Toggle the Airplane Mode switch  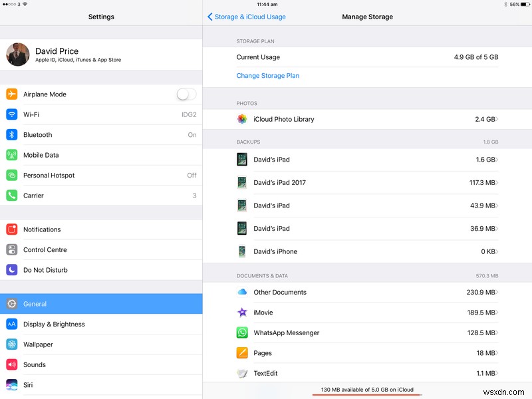coord(186,94)
